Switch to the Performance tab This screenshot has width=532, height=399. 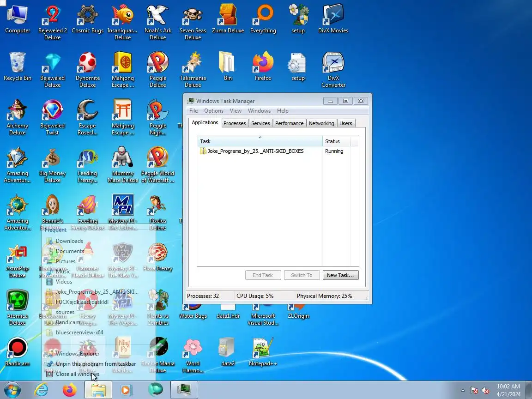coord(290,123)
